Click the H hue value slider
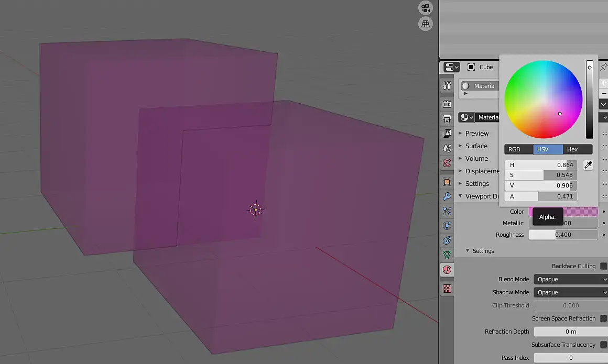Viewport: 608px width, 364px height. [x=541, y=165]
